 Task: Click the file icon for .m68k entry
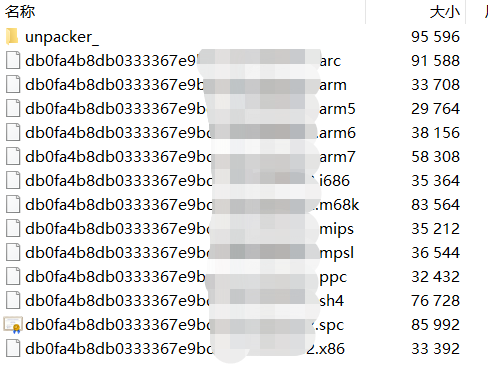[13, 205]
